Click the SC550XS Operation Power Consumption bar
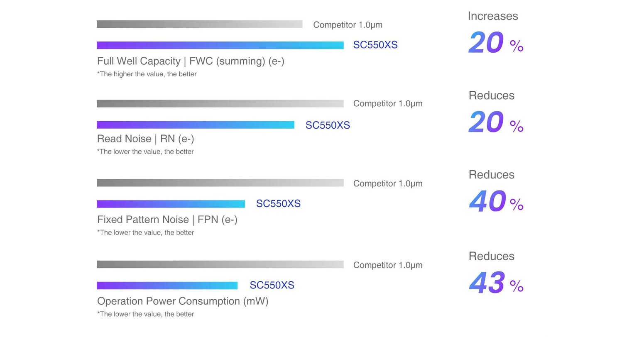 pyautogui.click(x=167, y=286)
